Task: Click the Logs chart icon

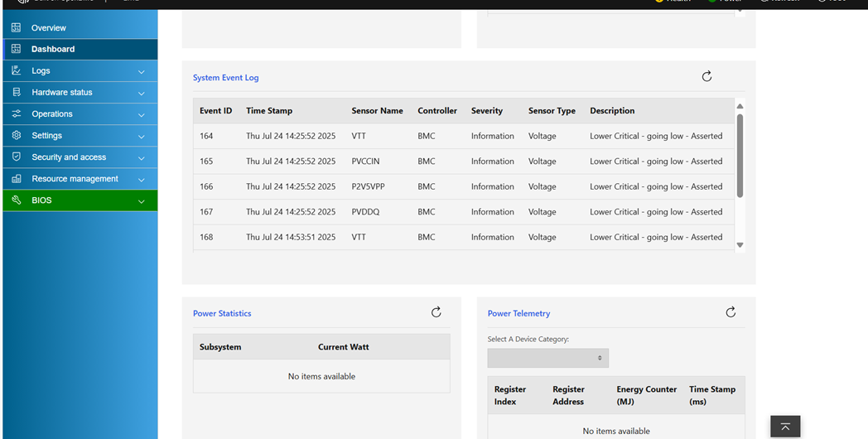Action: tap(16, 70)
